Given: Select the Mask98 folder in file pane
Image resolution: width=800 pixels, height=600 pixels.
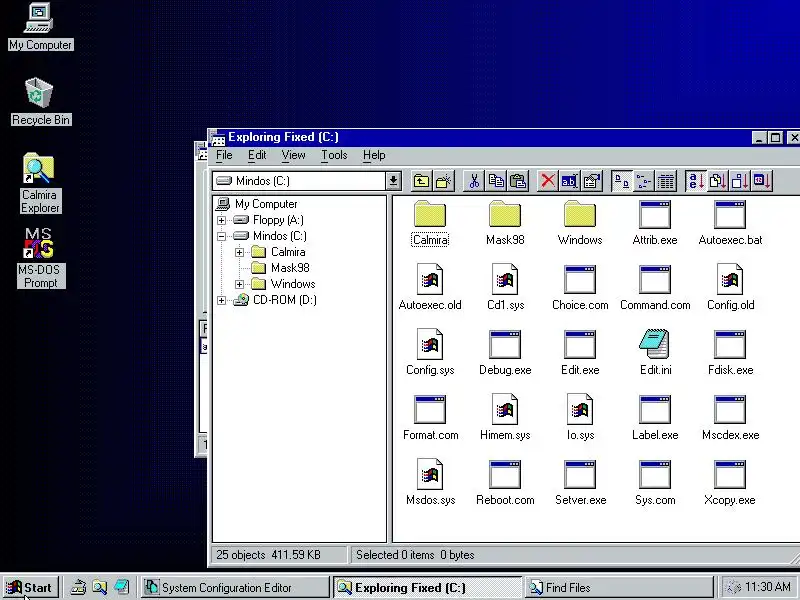Looking at the screenshot, I should 505,215.
